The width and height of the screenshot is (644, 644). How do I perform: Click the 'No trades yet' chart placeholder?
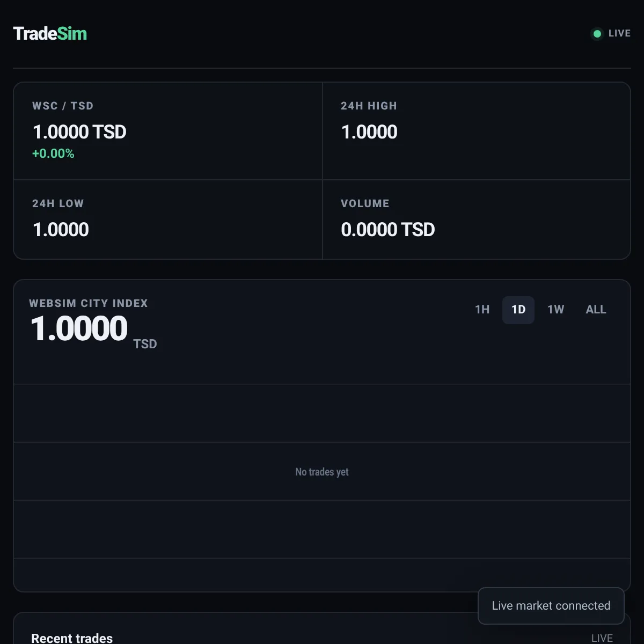(x=322, y=472)
